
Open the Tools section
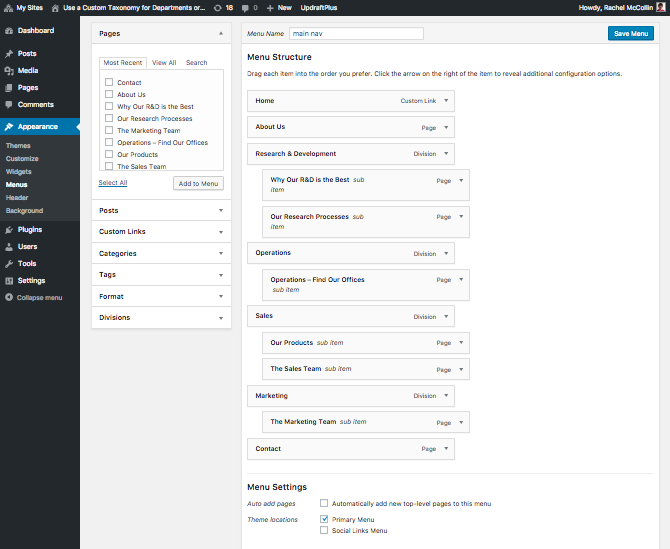pyautogui.click(x=27, y=264)
